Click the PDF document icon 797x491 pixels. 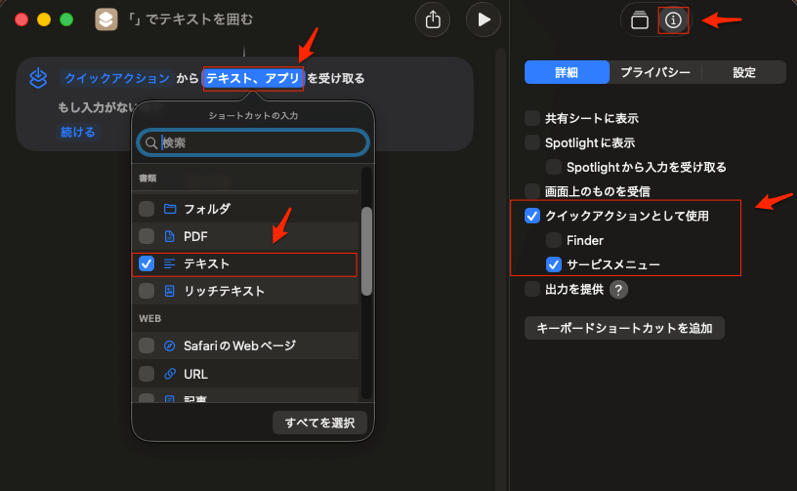170,236
